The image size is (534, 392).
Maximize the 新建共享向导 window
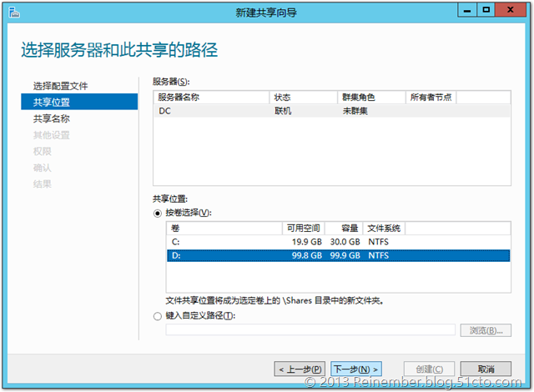coord(486,10)
